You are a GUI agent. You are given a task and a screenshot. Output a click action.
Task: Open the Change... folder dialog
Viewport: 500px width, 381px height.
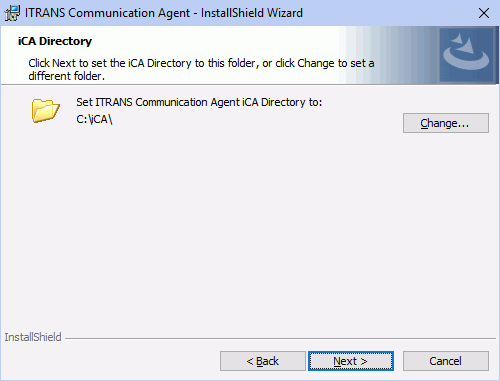[x=446, y=123]
